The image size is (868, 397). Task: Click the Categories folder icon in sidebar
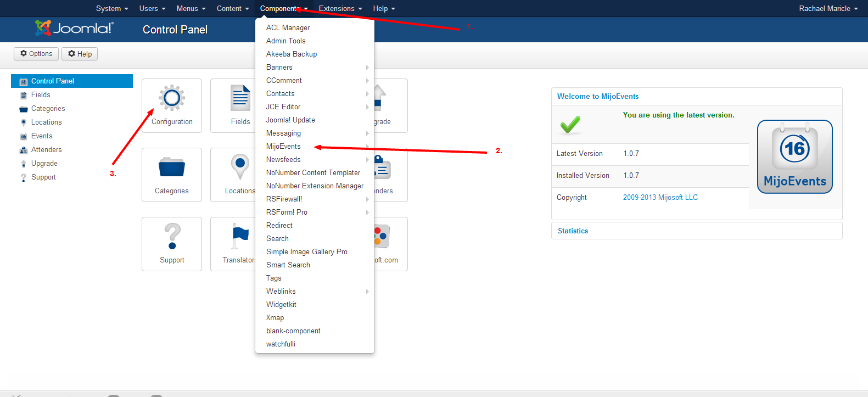pos(24,109)
